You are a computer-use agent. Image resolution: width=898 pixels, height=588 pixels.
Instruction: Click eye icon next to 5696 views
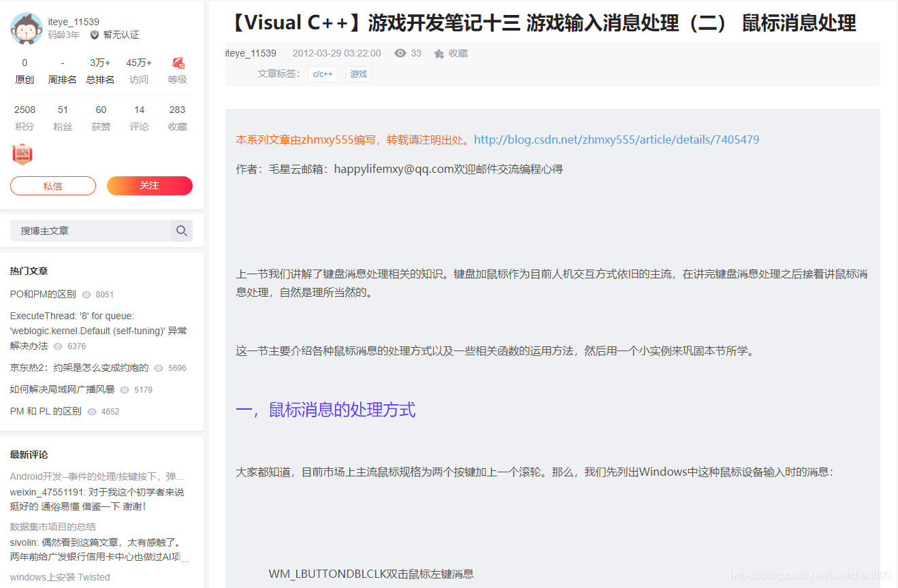(159, 368)
